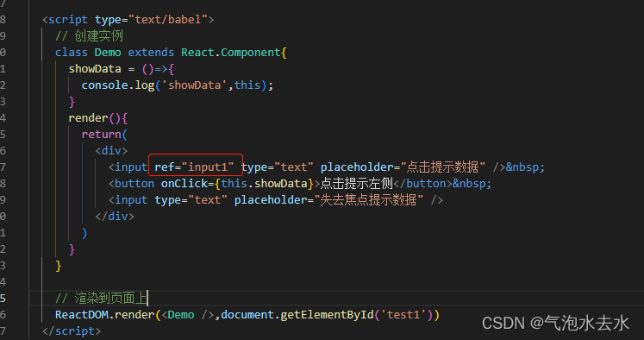Click "input1" ref attribute value
644x340 pixels.
(x=208, y=167)
